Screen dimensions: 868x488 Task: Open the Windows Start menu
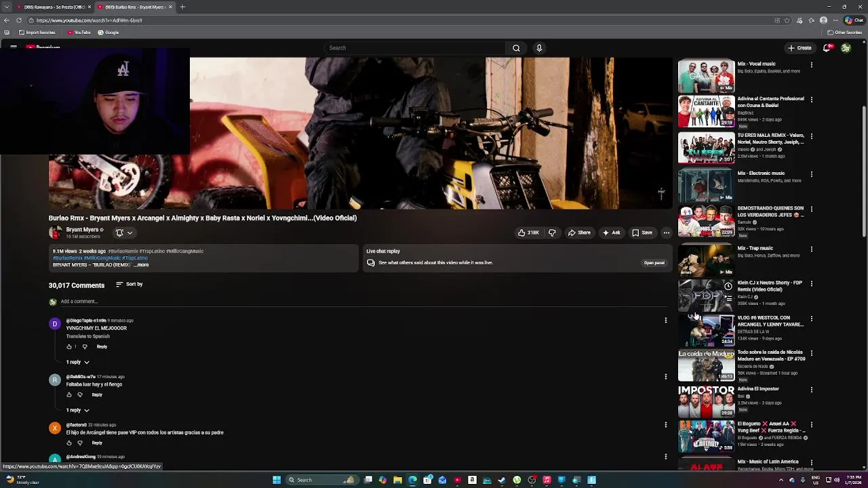277,480
